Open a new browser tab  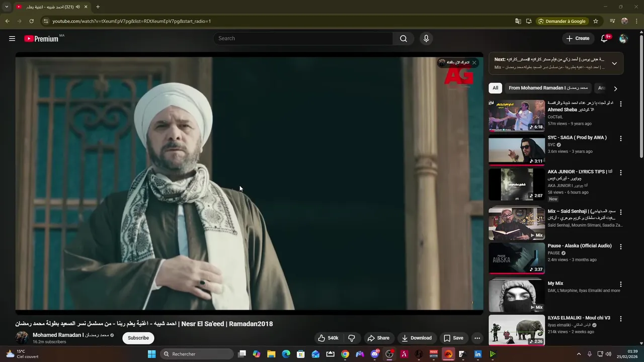tap(98, 7)
